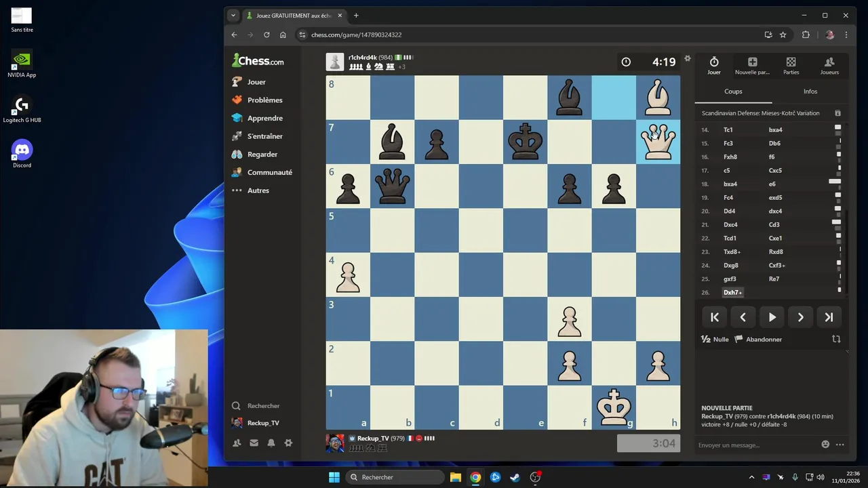
Task: Open the friends icon at sidebar bottom
Action: [237, 443]
